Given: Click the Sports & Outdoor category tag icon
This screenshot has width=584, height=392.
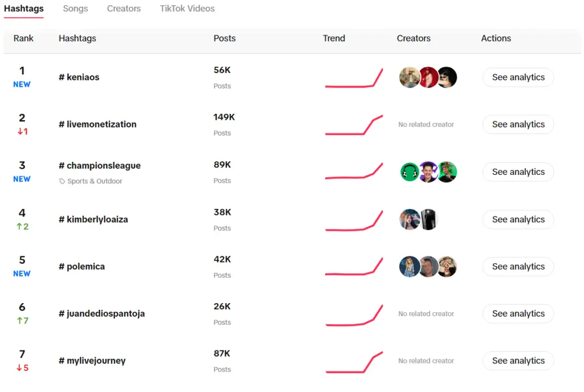Looking at the screenshot, I should click(x=61, y=180).
